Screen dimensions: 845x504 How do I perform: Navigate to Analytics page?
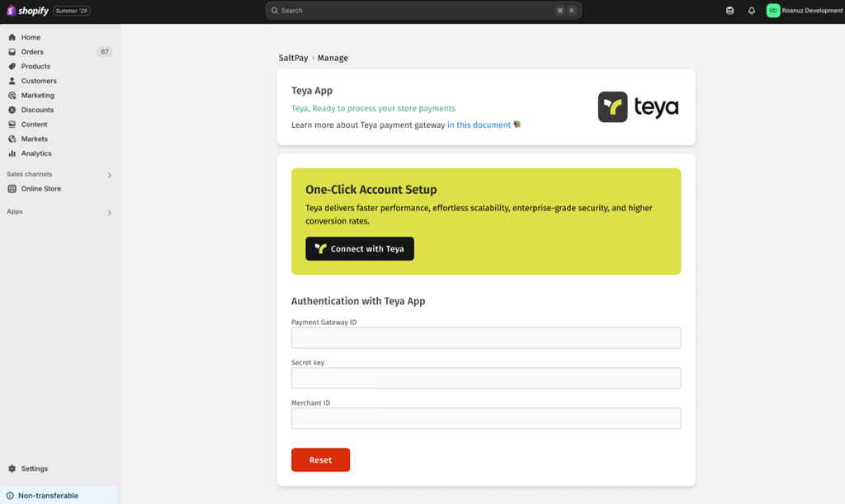pos(36,153)
